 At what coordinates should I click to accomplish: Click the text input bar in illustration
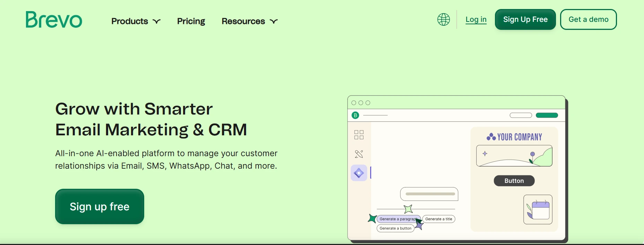point(429,194)
